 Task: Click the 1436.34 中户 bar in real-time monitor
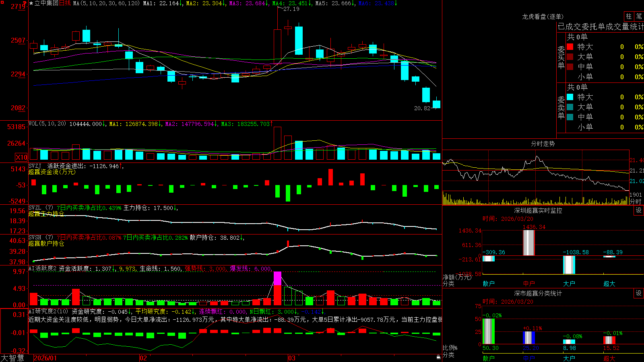(x=529, y=243)
